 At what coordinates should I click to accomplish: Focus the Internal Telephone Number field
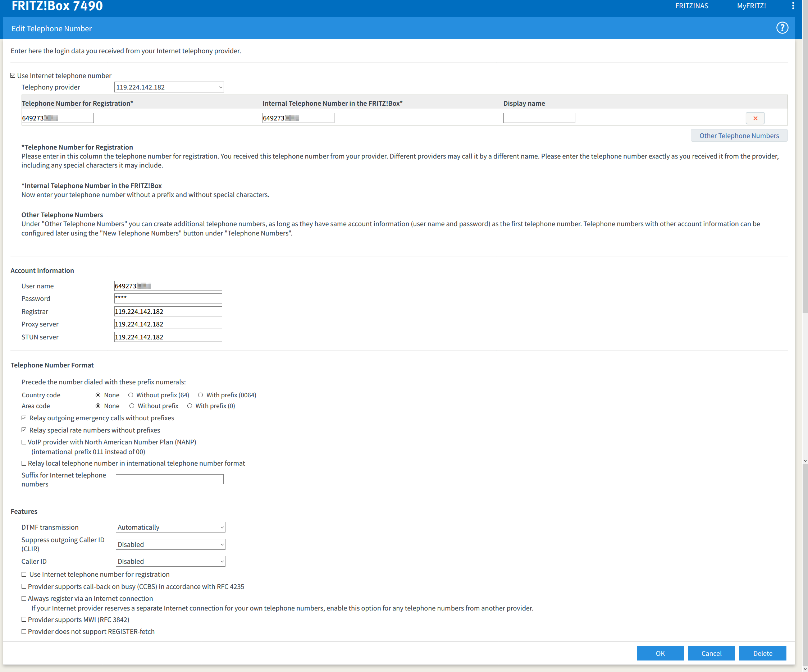298,118
